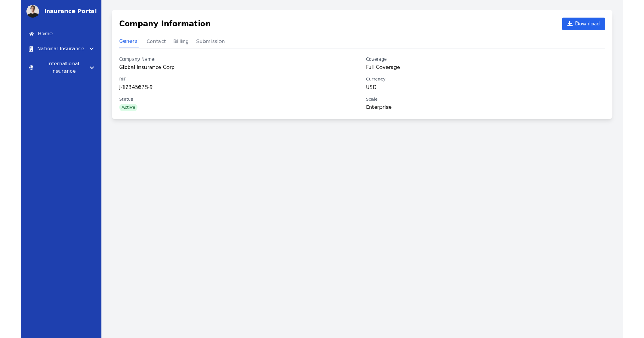Click the Home house icon

pyautogui.click(x=31, y=34)
